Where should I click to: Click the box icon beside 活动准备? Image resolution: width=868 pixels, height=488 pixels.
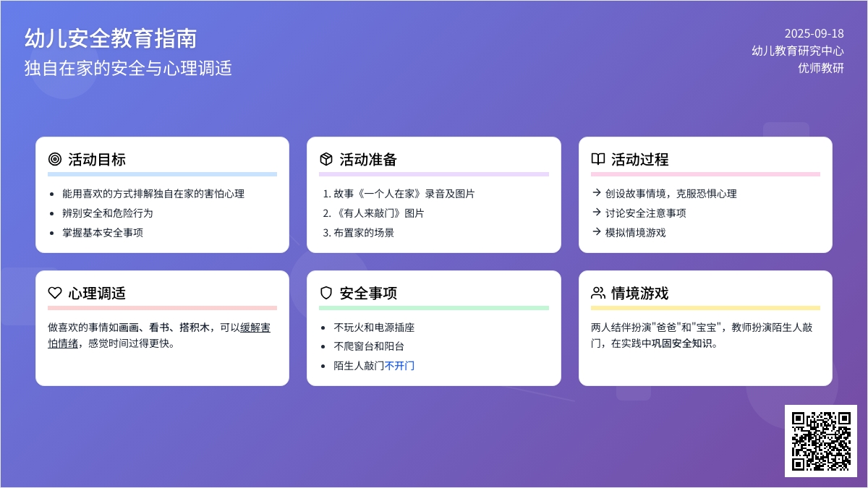(x=326, y=159)
